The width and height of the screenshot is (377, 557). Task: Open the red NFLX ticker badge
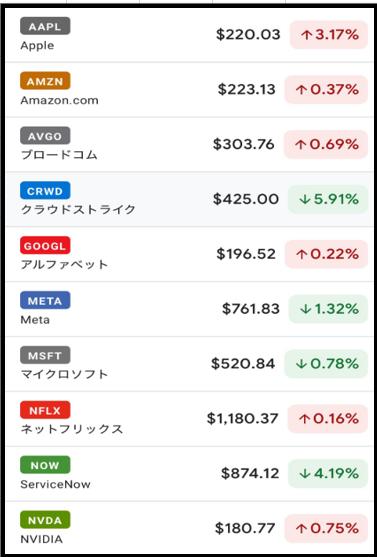pyautogui.click(x=45, y=410)
